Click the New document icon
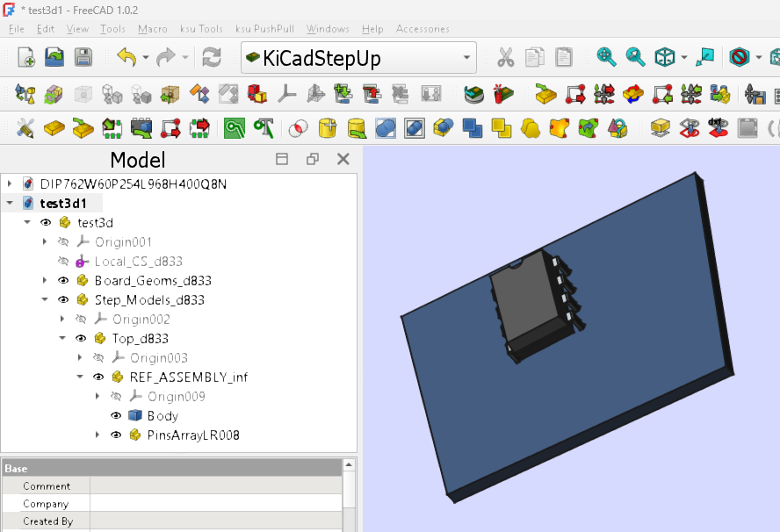This screenshot has height=532, width=780. point(26,58)
